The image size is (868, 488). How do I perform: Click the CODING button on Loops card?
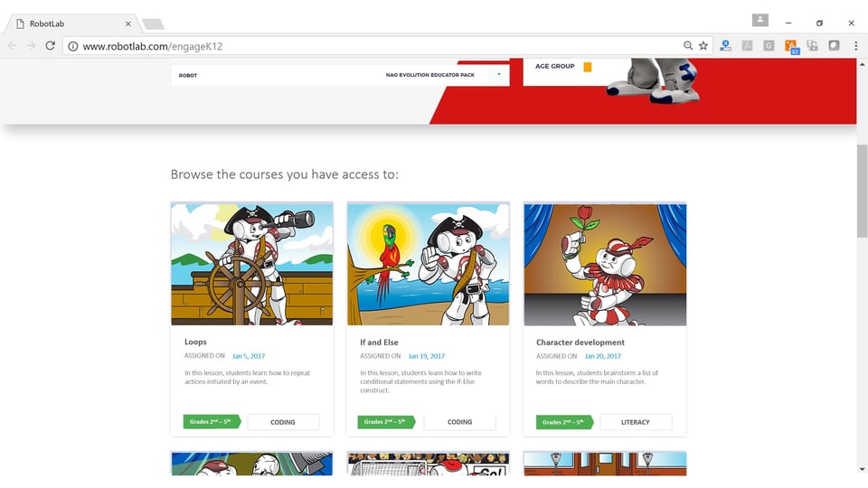283,422
